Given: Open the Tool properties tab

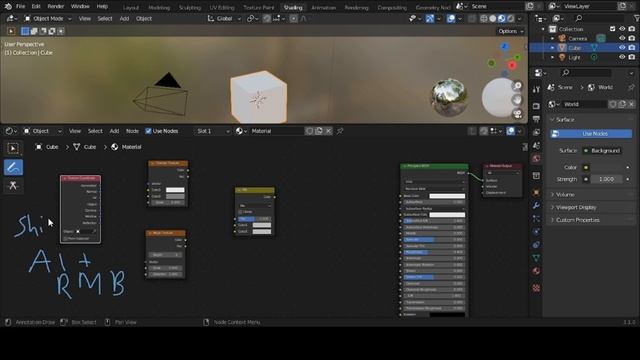Looking at the screenshot, I should coord(536,89).
